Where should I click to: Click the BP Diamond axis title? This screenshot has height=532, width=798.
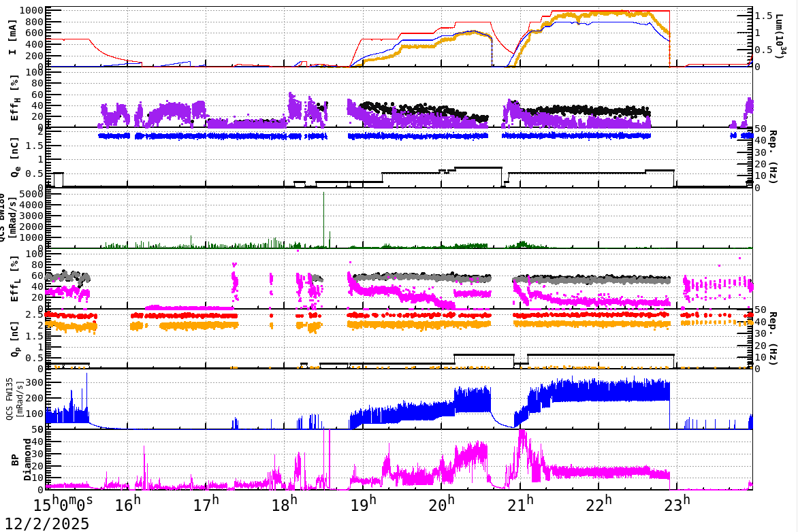point(20,459)
